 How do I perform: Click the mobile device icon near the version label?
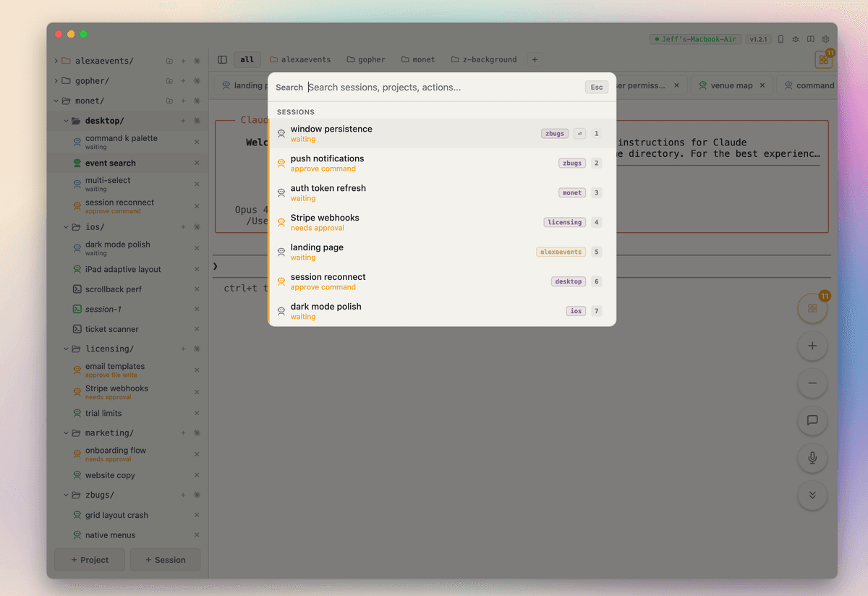click(x=780, y=39)
